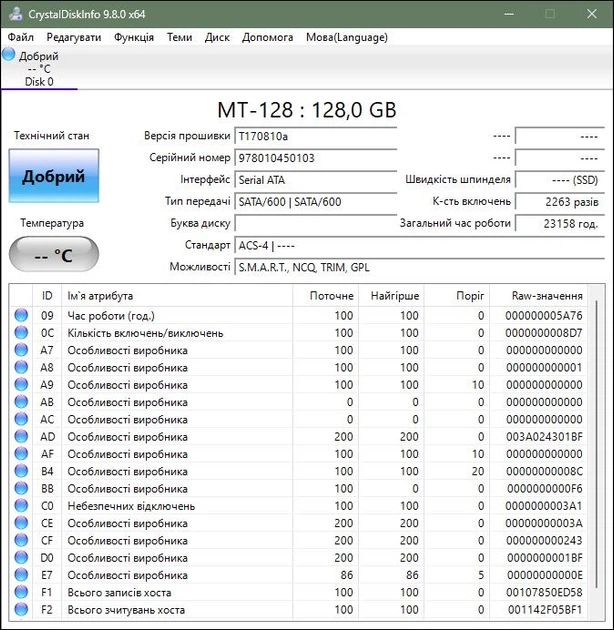Click status orb for attribute A9
614x630 pixels.
(x=21, y=385)
